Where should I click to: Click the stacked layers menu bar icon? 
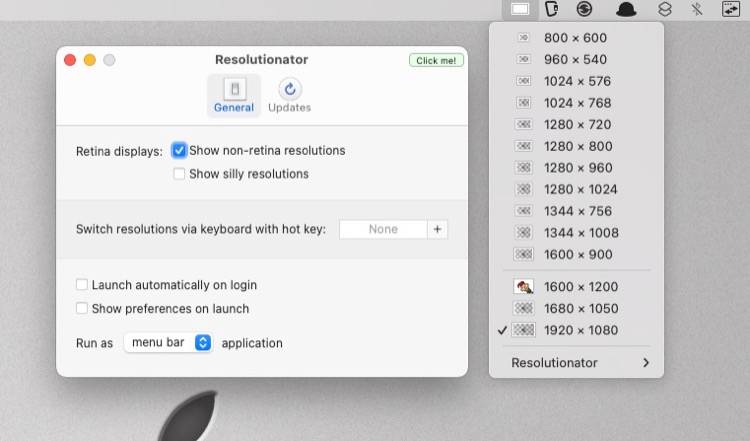click(x=665, y=9)
